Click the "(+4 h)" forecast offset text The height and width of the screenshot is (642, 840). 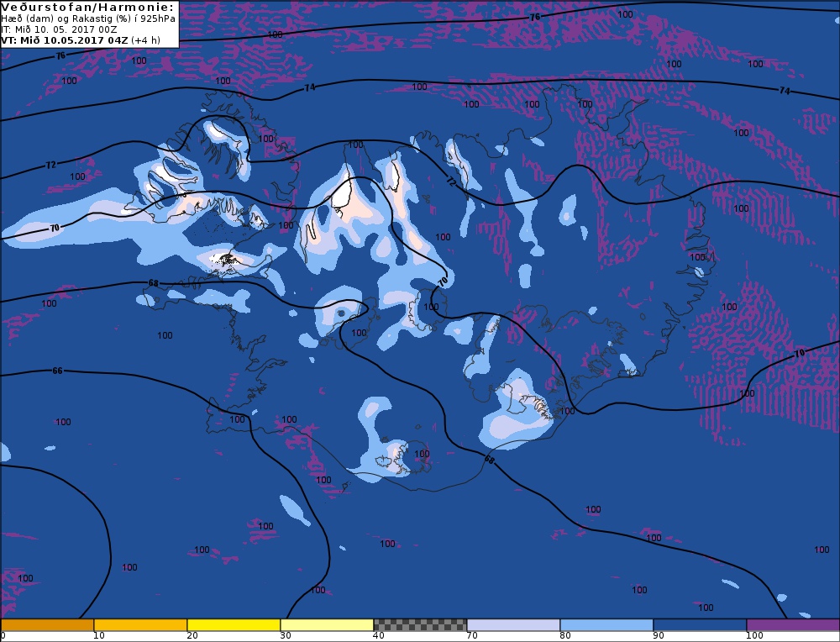click(145, 40)
